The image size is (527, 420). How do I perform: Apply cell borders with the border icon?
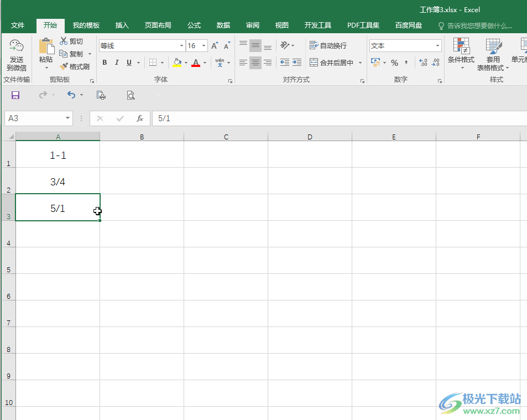[x=153, y=62]
